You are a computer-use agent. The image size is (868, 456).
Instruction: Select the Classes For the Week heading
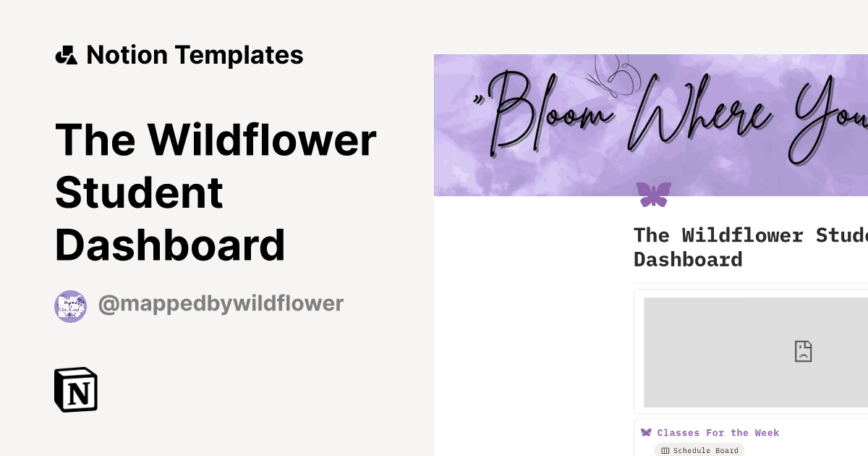[718, 432]
